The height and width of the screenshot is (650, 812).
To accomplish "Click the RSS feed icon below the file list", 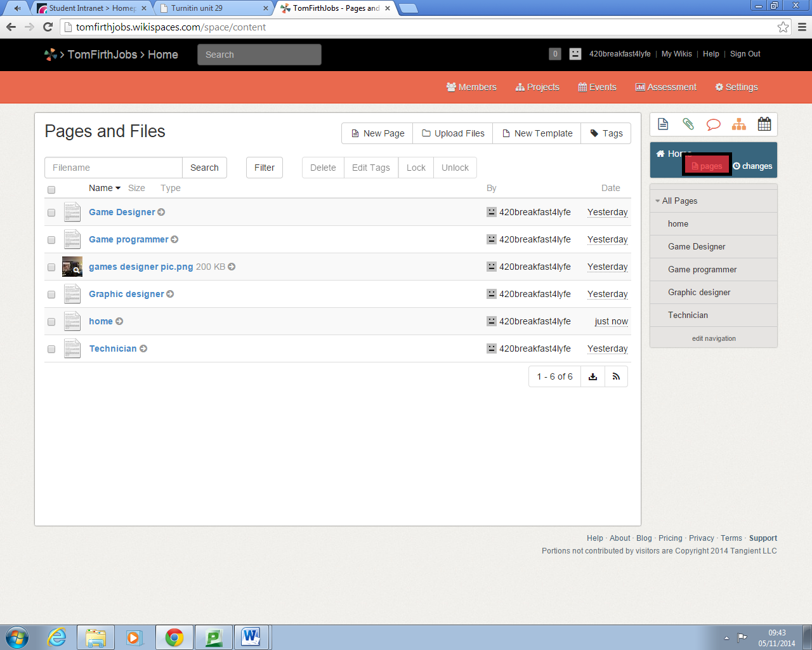I will pyautogui.click(x=616, y=376).
